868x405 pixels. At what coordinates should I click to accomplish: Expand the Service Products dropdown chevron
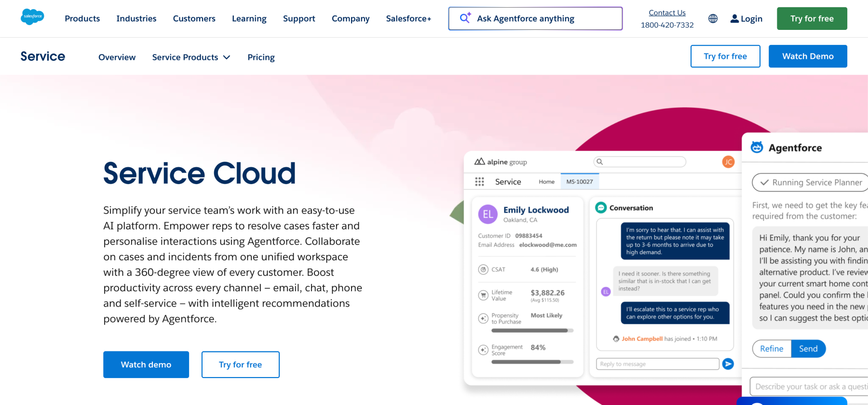[227, 57]
